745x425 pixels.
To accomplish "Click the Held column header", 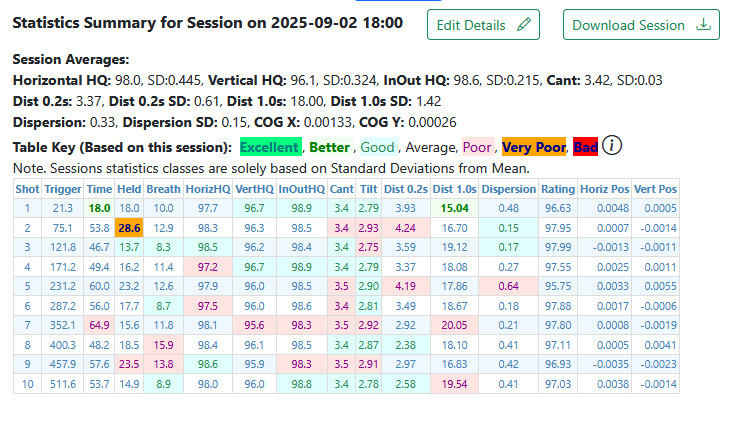I will (x=129, y=188).
